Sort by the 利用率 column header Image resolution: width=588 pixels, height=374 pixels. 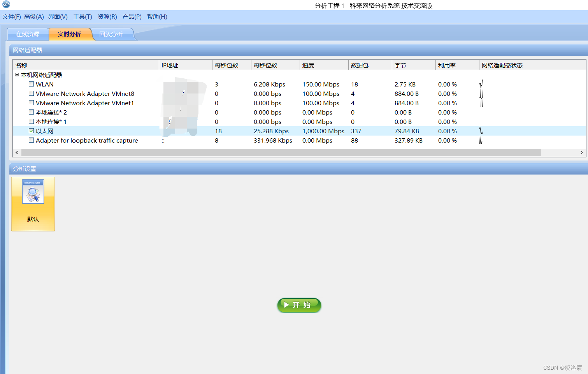click(x=457, y=65)
